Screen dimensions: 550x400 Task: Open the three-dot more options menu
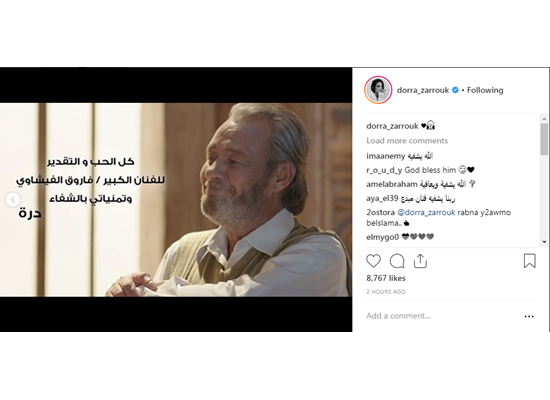click(529, 316)
